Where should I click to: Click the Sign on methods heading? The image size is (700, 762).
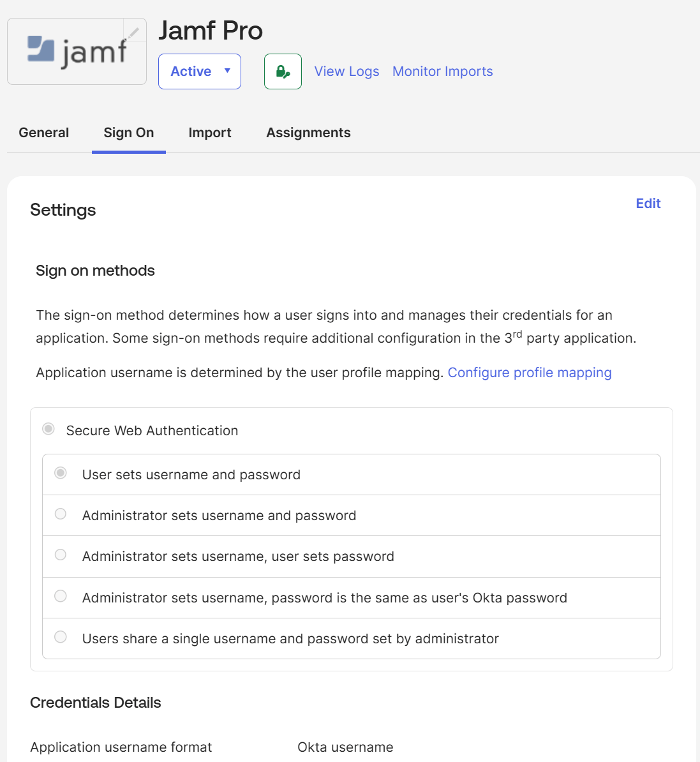(95, 271)
